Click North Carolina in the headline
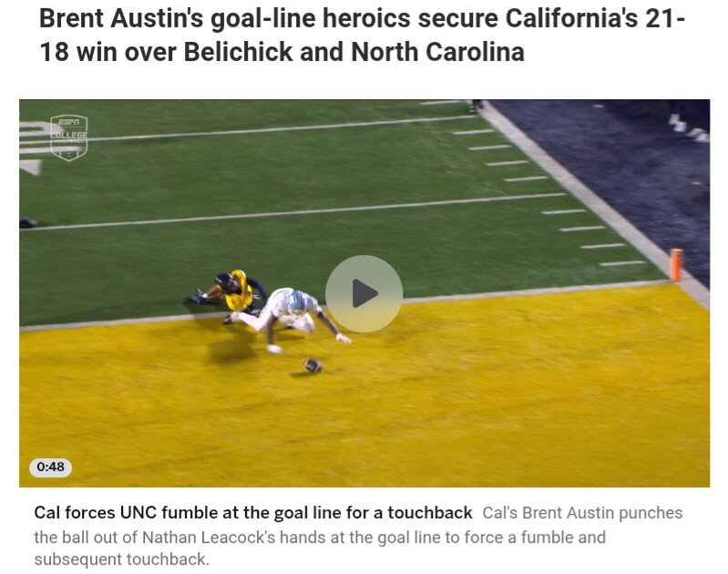The height and width of the screenshot is (574, 728). coord(438,52)
